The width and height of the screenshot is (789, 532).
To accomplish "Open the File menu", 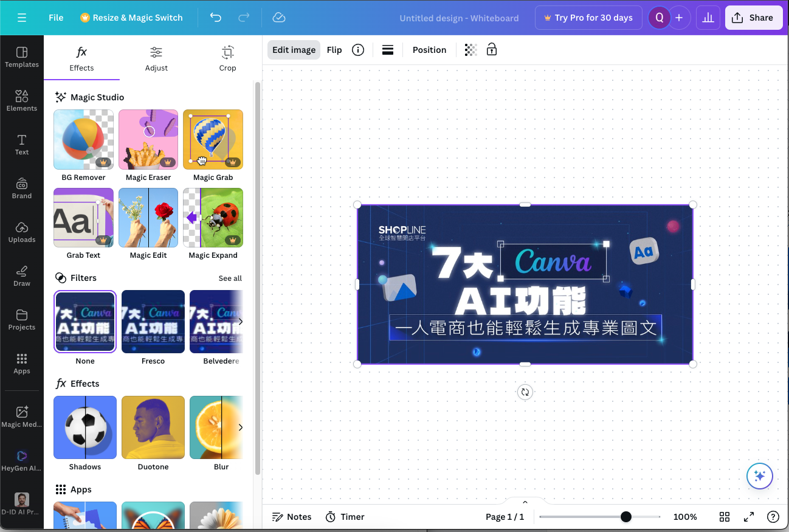I will click(56, 18).
